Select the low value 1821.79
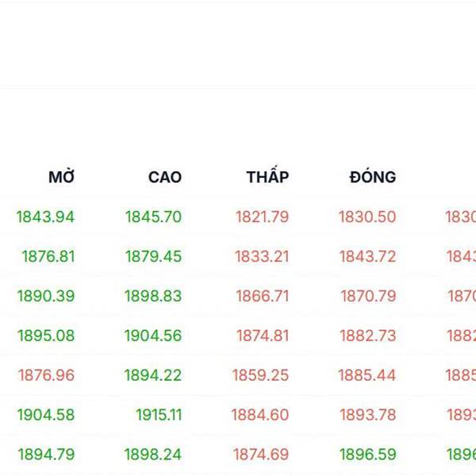This screenshot has height=476, width=476. [262, 217]
